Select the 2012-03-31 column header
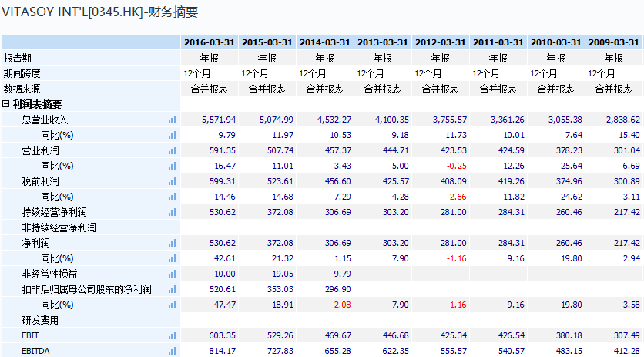Image resolution: width=644 pixels, height=357 pixels. tap(441, 42)
